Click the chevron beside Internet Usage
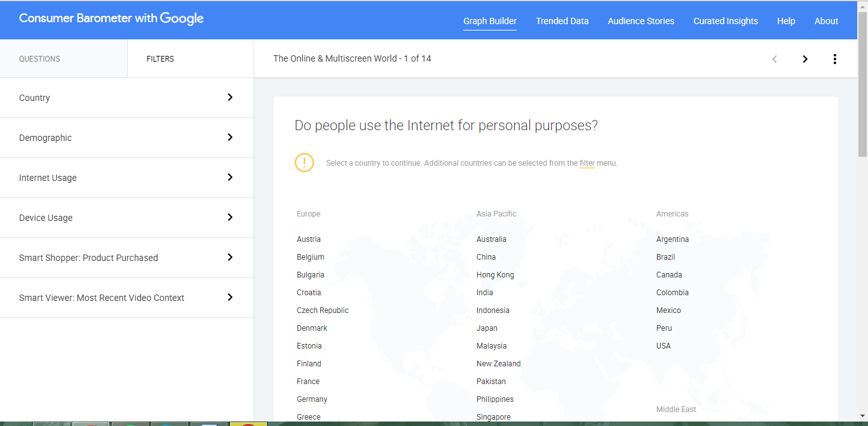 (230, 177)
